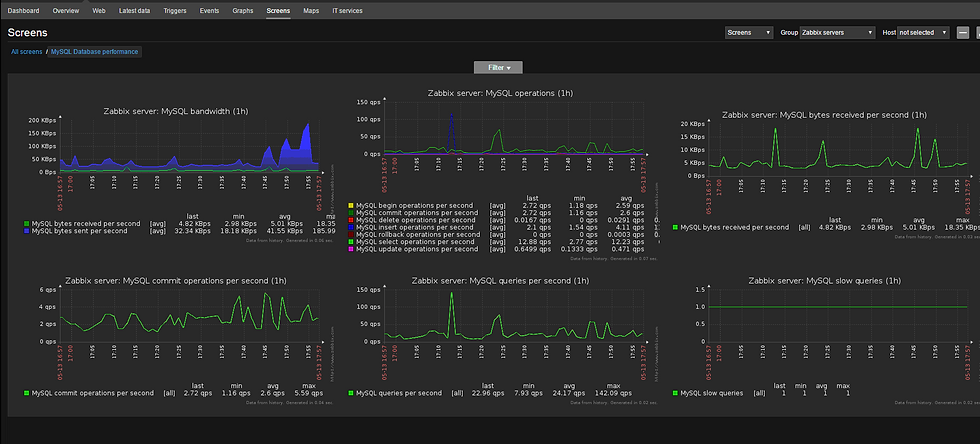Click the green swatch for MySQL queries per second
This screenshot has width=980, height=444.
click(351, 393)
